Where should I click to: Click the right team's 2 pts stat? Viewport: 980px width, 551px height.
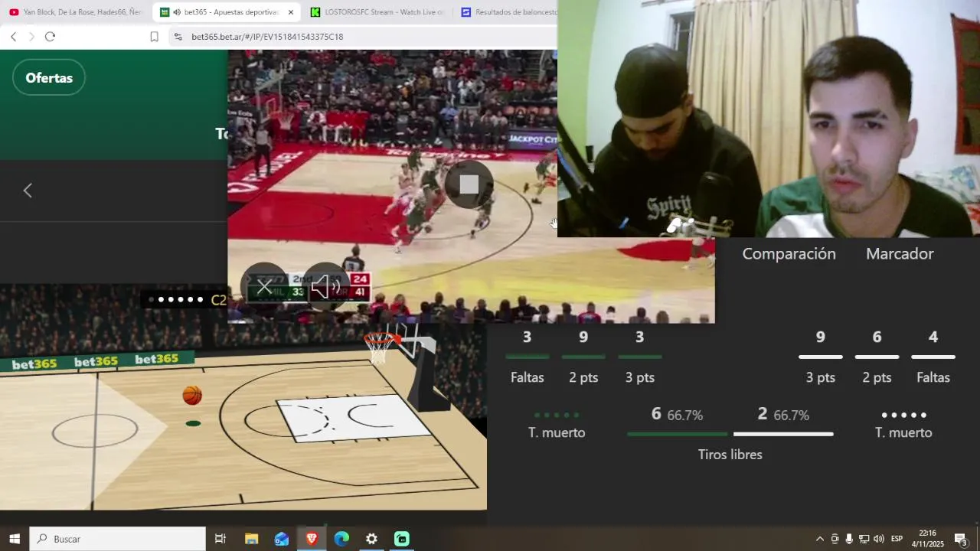(877, 357)
